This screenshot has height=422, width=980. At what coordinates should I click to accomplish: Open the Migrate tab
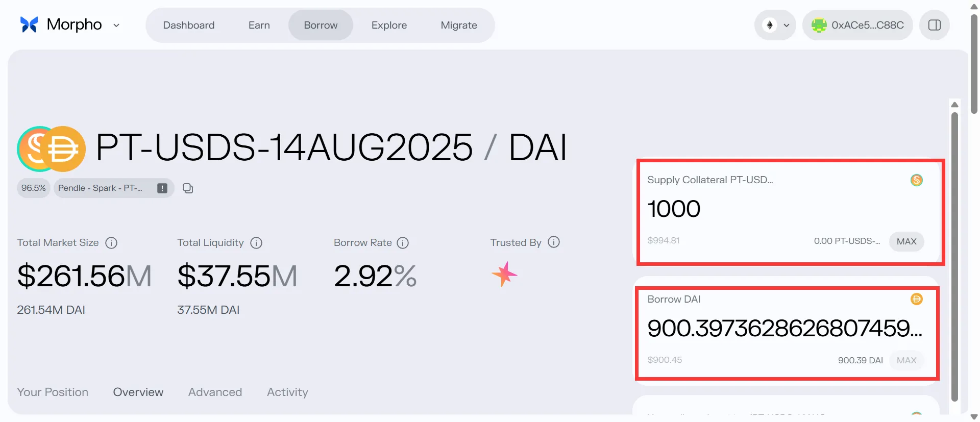tap(459, 25)
